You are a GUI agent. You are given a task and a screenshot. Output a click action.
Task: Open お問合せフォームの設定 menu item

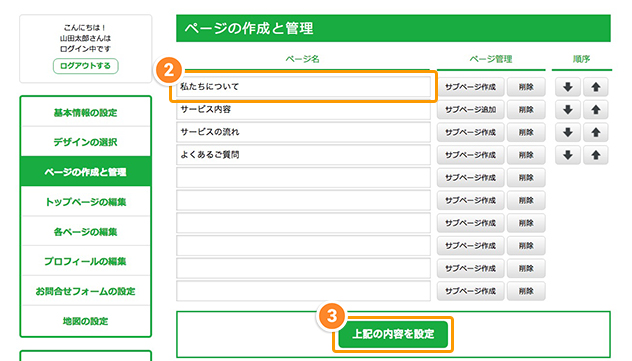(x=85, y=291)
